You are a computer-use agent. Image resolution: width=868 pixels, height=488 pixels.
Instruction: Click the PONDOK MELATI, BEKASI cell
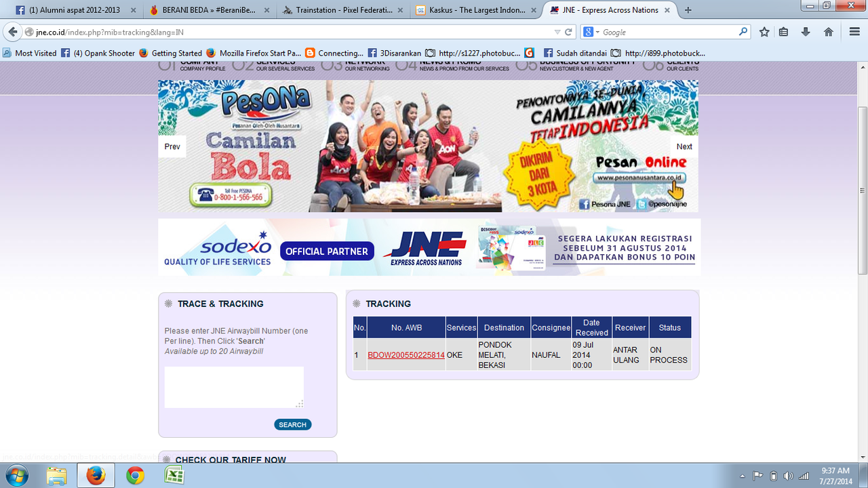tap(504, 354)
